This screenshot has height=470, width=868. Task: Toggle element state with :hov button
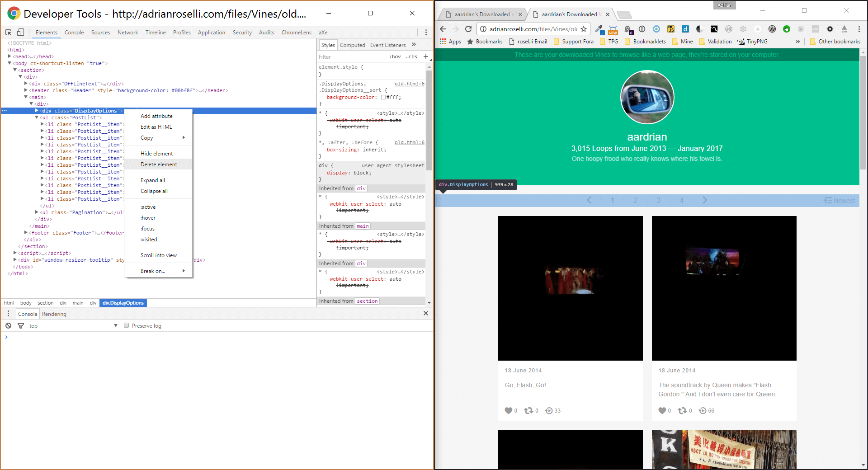(x=395, y=56)
